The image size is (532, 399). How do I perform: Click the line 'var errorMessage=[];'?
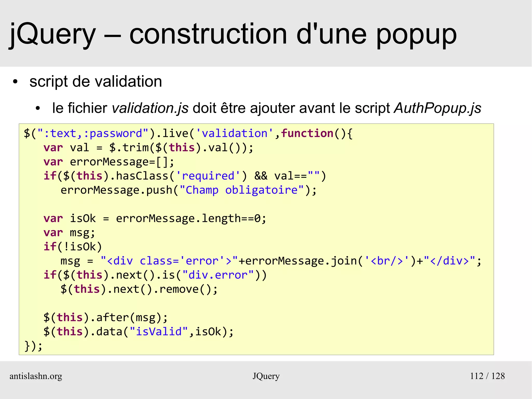(x=109, y=162)
